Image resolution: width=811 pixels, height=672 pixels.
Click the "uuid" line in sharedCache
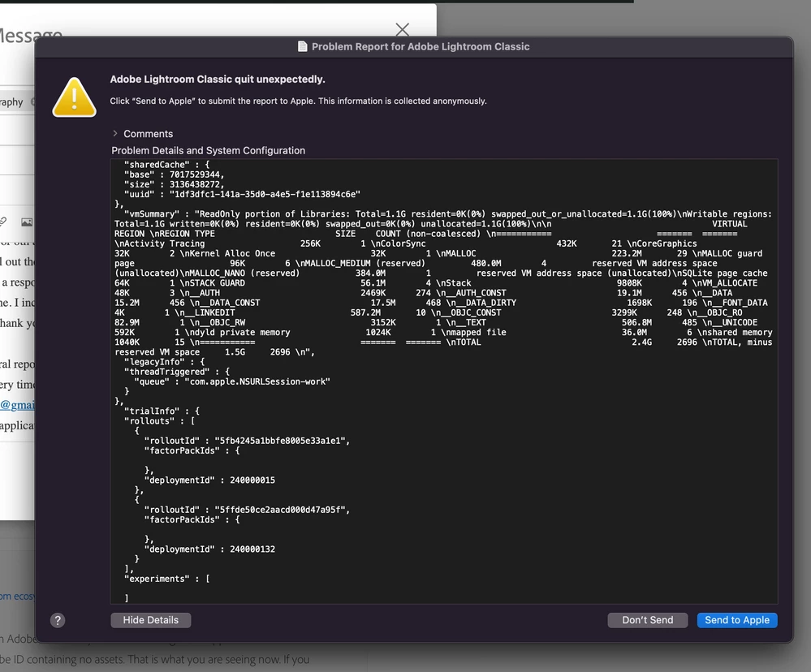point(242,194)
